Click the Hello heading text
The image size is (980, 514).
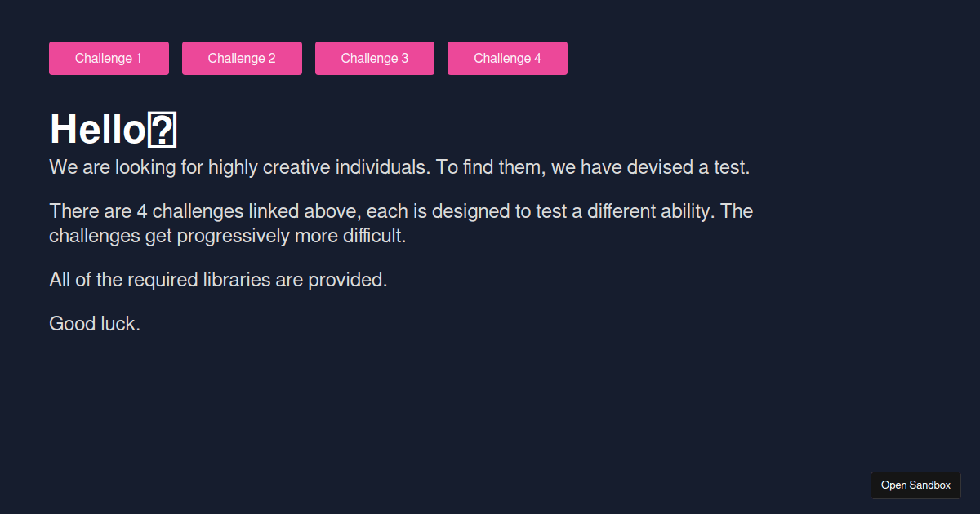[x=98, y=129]
